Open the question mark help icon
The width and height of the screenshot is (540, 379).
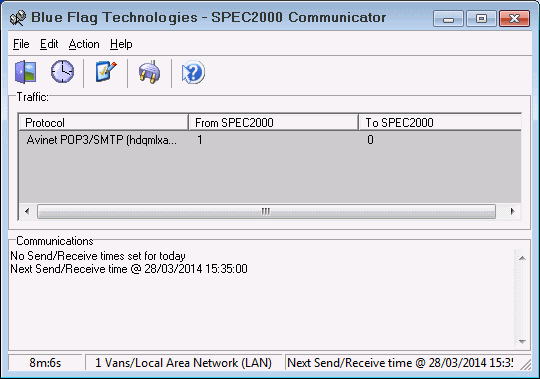pyautogui.click(x=193, y=72)
